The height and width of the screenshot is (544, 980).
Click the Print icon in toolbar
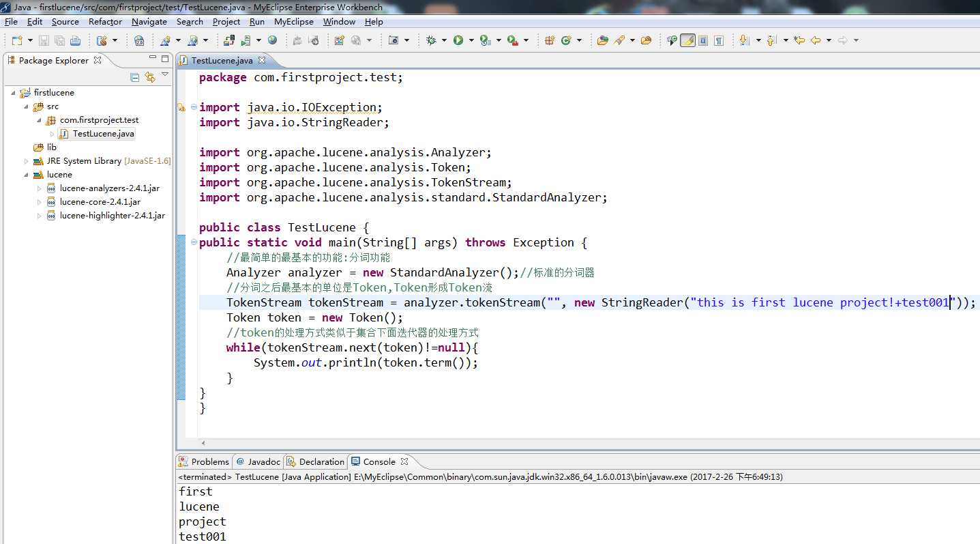coord(75,40)
